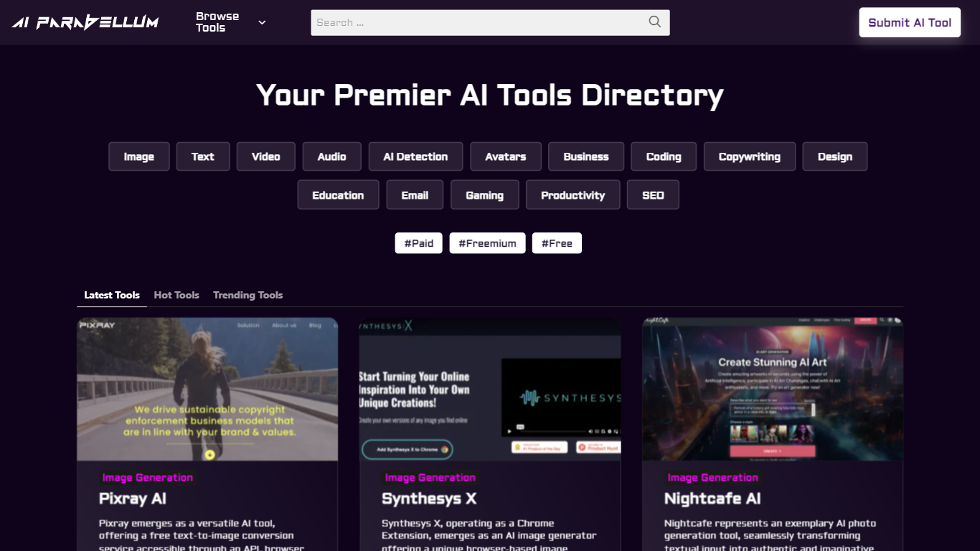Filter by the #Paid tag

coord(418,243)
